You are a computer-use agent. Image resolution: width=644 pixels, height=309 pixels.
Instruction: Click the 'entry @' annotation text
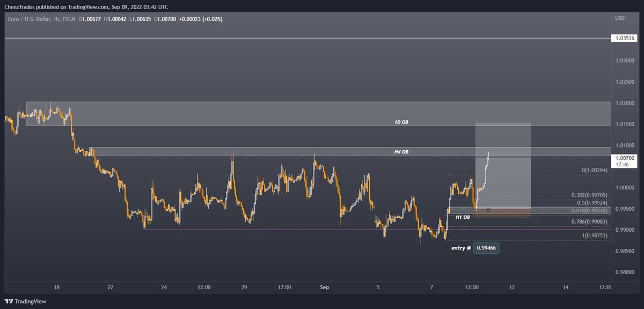click(x=461, y=248)
